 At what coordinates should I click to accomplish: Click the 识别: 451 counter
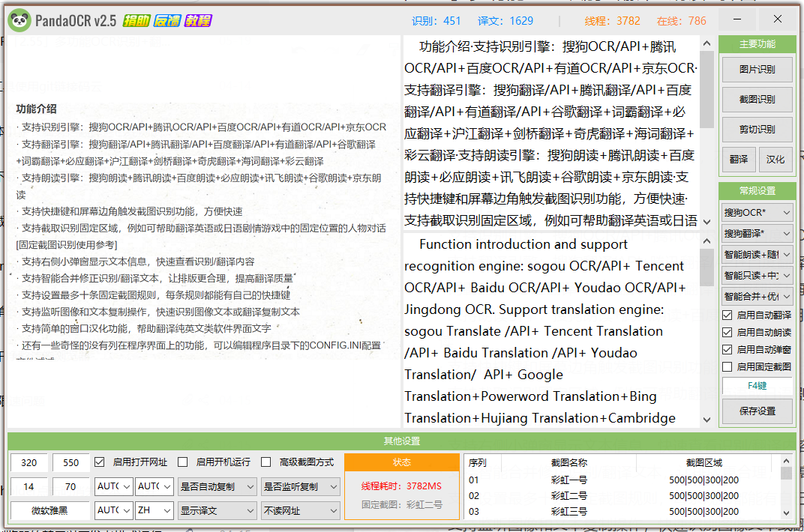point(436,21)
